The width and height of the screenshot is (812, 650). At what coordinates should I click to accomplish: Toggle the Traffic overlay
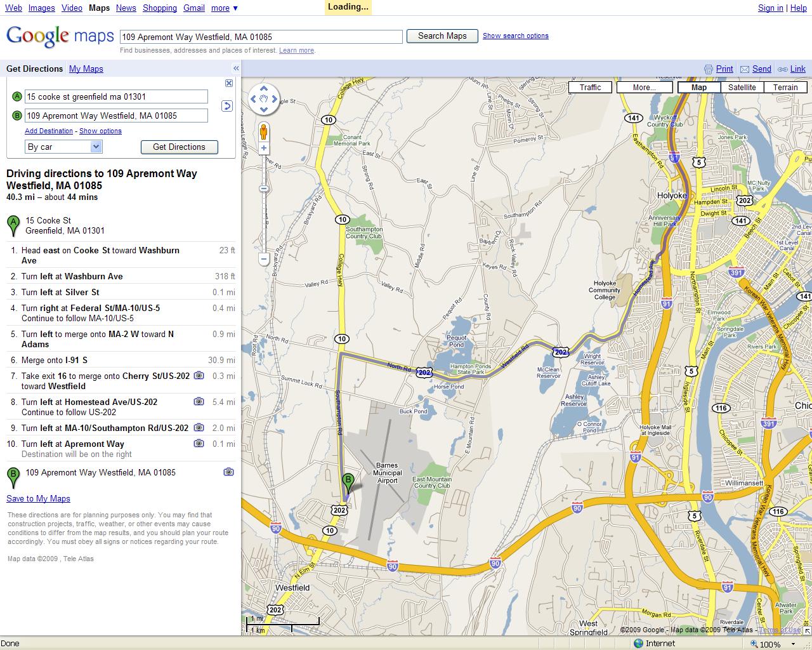tap(590, 88)
